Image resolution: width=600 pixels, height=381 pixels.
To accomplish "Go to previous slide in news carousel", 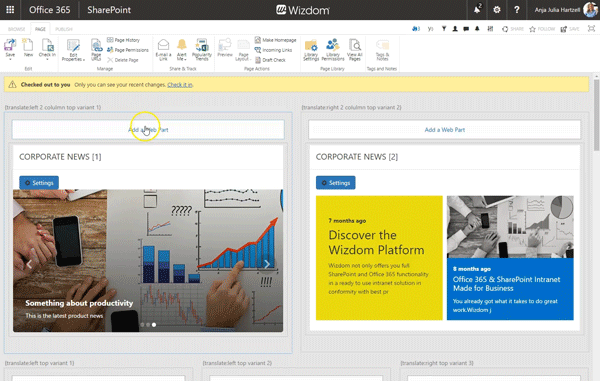I will click(29, 264).
